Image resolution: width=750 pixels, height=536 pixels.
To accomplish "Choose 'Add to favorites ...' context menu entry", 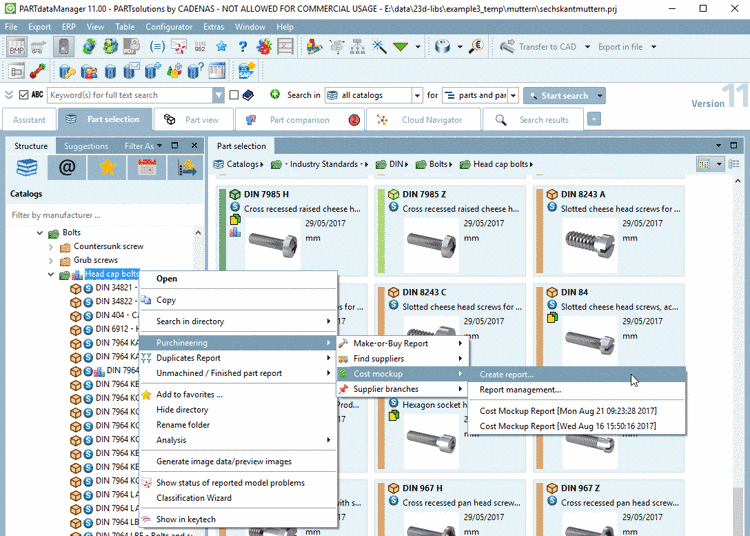I will point(238,394).
